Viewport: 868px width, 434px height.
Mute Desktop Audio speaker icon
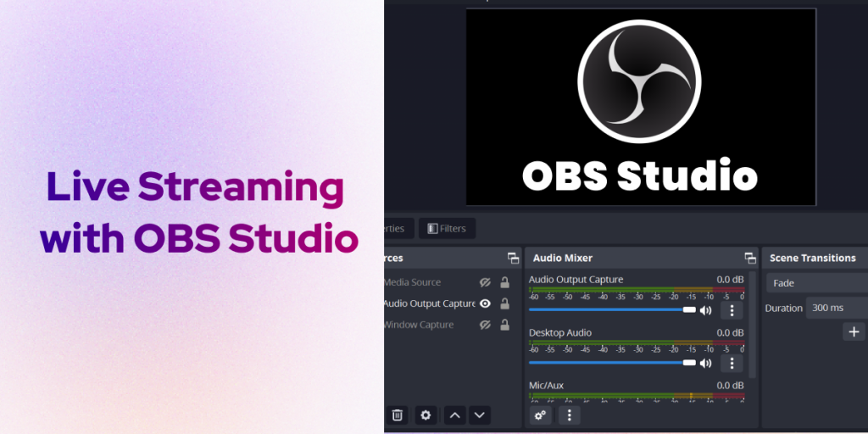click(x=705, y=364)
